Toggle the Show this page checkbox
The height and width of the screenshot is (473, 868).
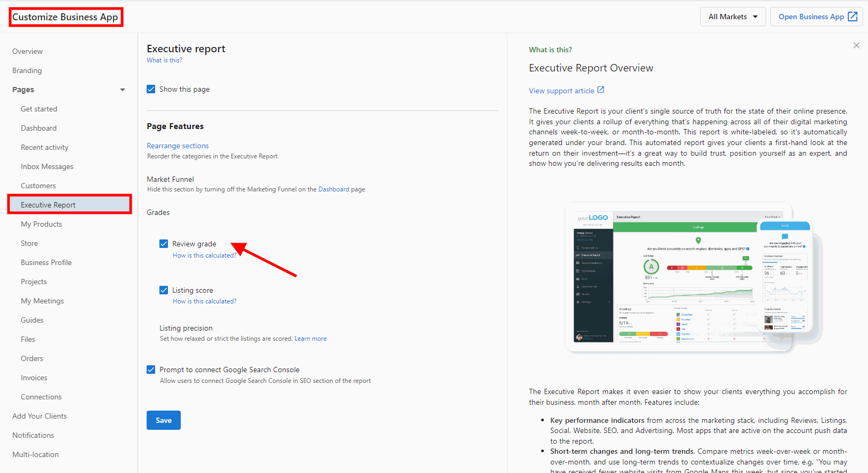click(151, 89)
